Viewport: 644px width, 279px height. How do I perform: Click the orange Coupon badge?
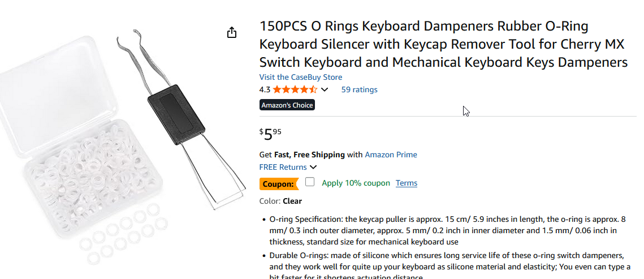click(x=279, y=183)
